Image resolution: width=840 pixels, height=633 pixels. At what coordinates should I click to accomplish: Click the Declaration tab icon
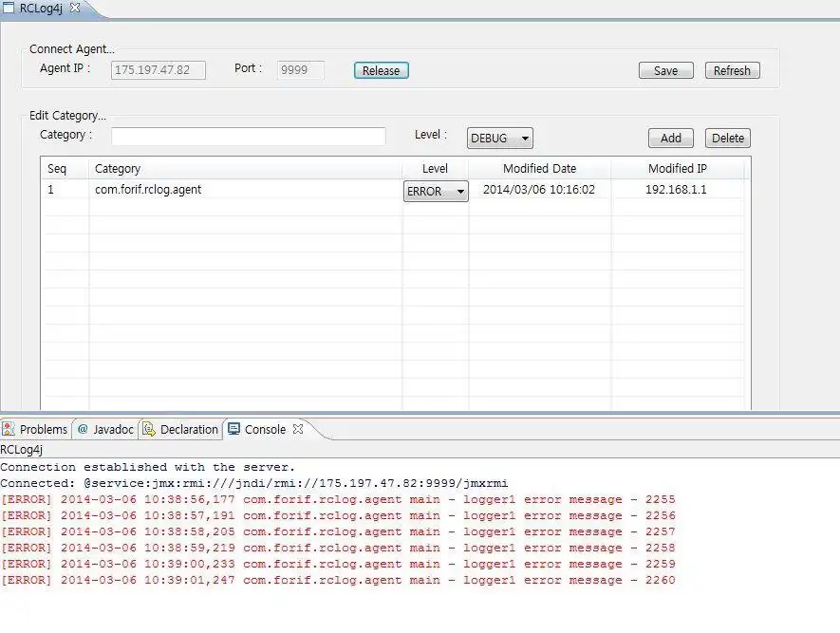pyautogui.click(x=148, y=429)
